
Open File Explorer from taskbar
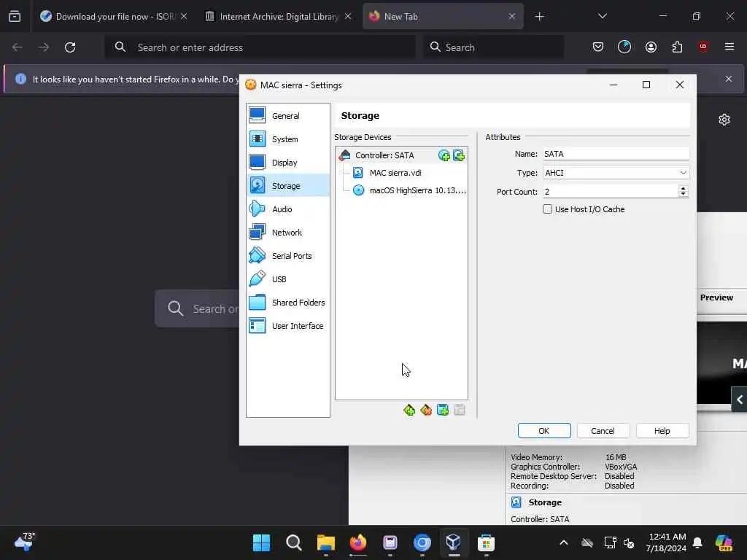pyautogui.click(x=326, y=542)
